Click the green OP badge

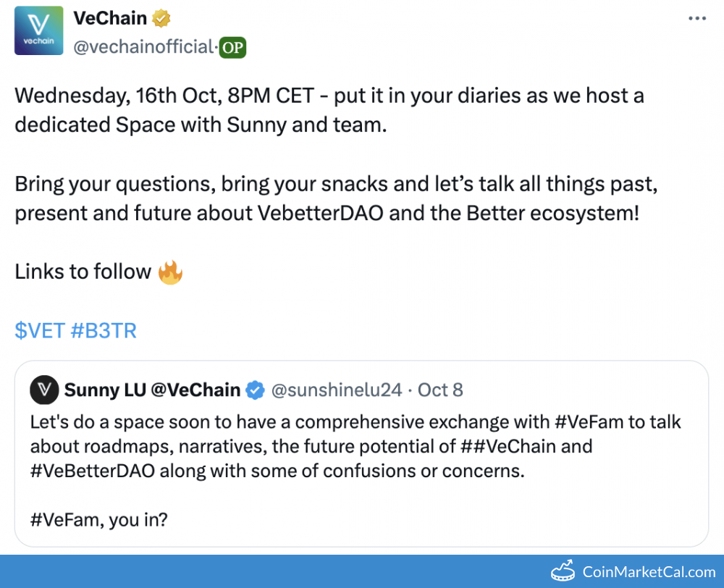click(232, 49)
